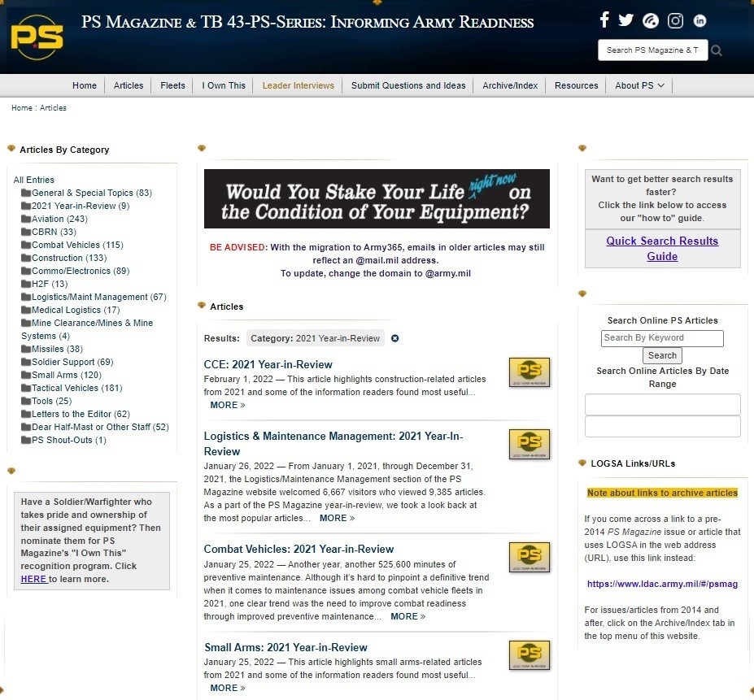The image size is (754, 700).
Task: Click the social icon between Twitter and Instagram
Action: pos(650,20)
